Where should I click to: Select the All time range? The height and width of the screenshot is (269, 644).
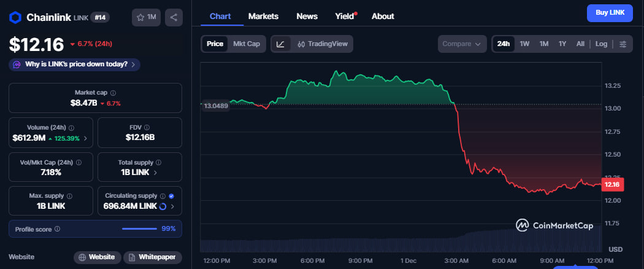tap(580, 44)
